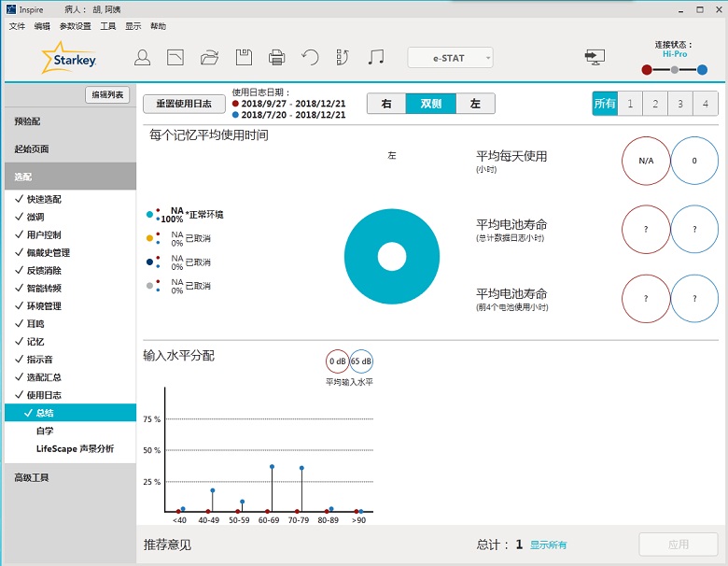Expand the 高级工具 section

point(31,477)
